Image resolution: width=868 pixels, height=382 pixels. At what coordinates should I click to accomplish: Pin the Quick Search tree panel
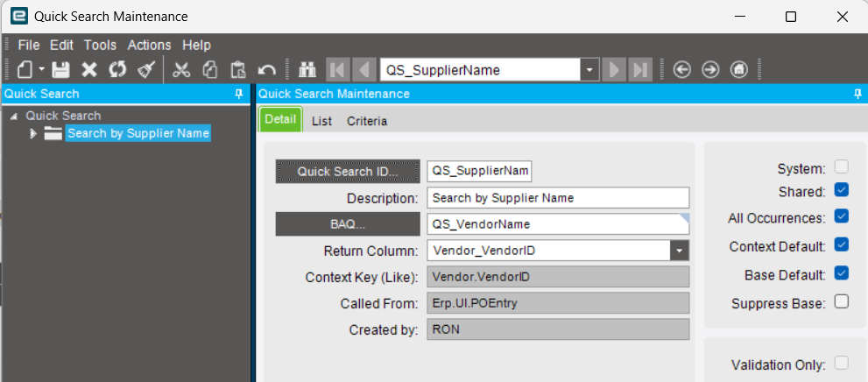point(239,94)
